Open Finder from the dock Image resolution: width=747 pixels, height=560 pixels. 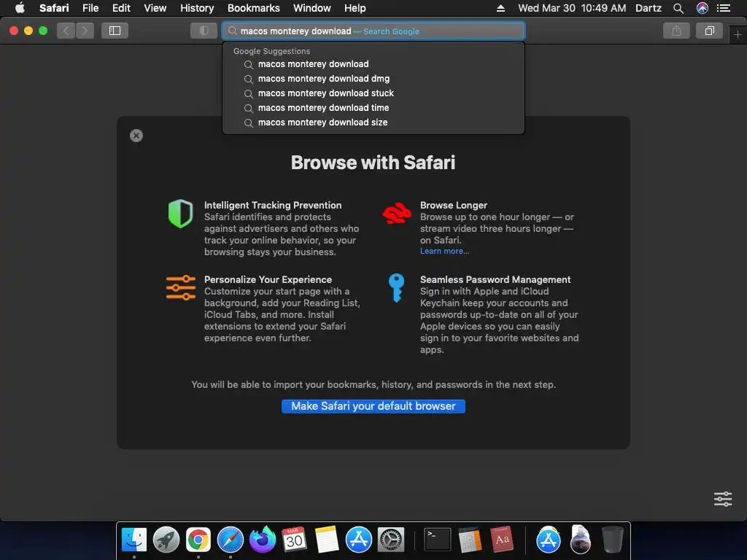coord(134,540)
